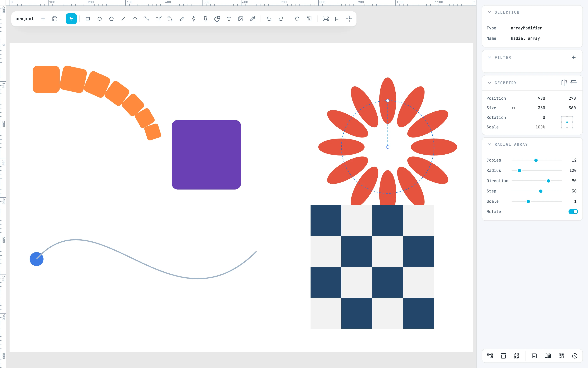This screenshot has width=588, height=368.
Task: Open the open-book panel icon
Action: [x=548, y=356]
